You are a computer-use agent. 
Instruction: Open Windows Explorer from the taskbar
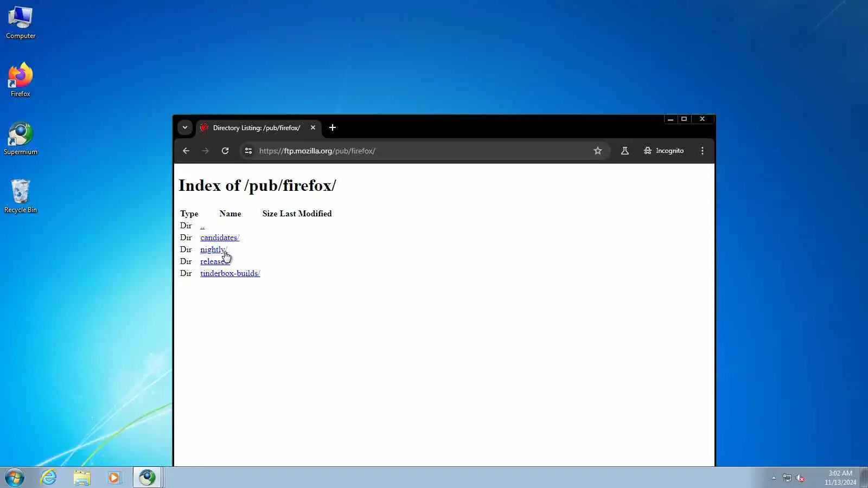click(82, 478)
